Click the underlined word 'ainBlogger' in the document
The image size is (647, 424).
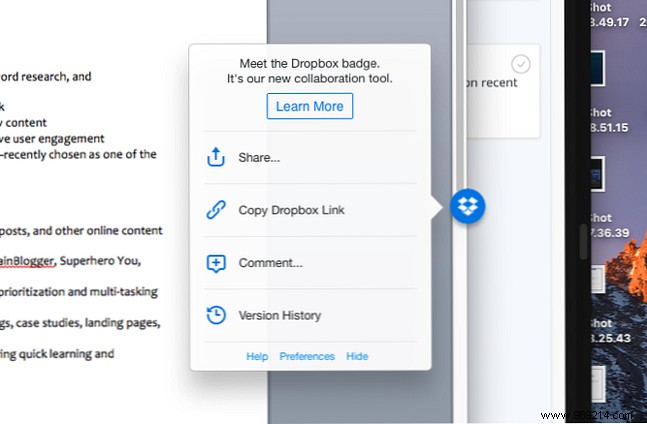(27, 261)
